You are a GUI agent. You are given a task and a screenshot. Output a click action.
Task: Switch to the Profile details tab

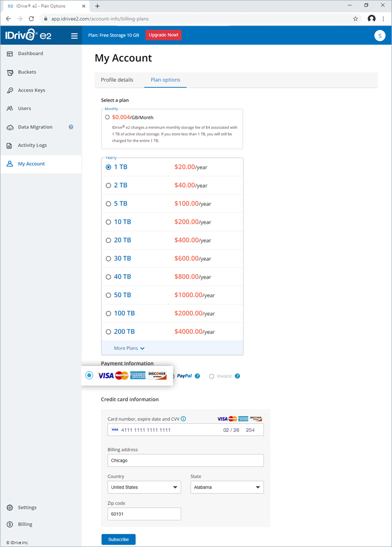click(x=117, y=79)
